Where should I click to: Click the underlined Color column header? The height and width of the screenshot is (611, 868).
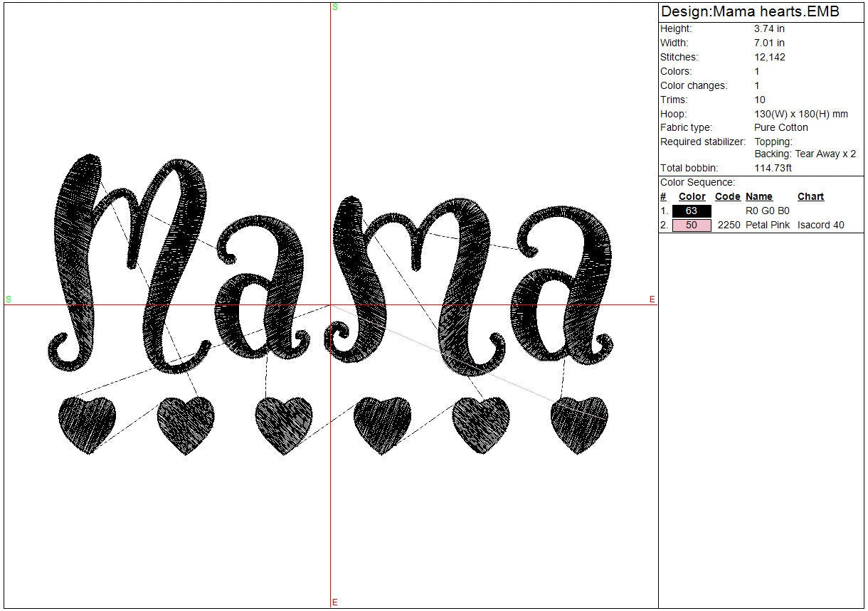click(692, 197)
